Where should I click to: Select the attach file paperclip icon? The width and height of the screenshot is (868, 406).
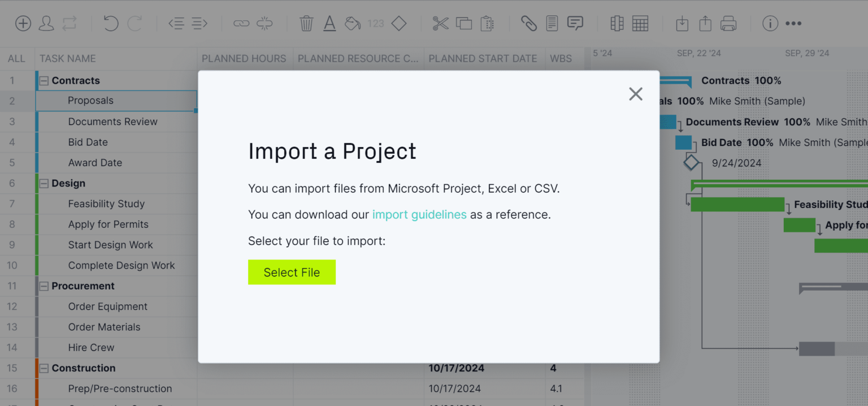[x=529, y=23]
